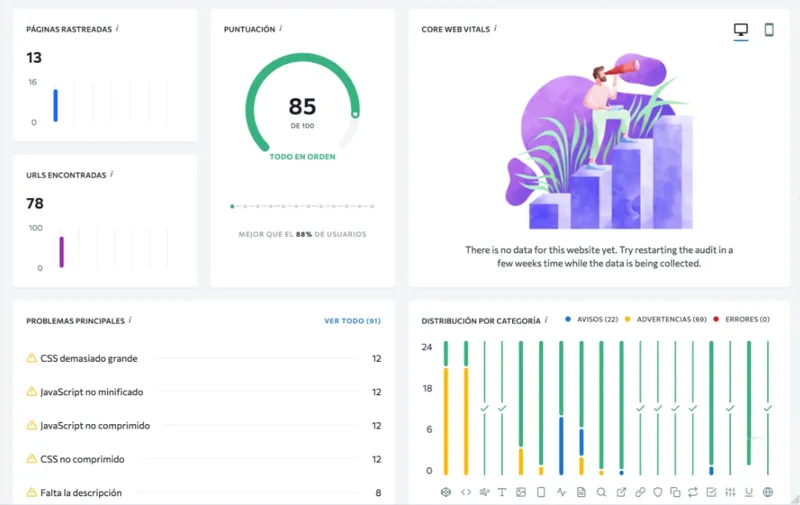Click info icon beside Core Web Vitals
Screen dimensions: 800x505
click(496, 29)
